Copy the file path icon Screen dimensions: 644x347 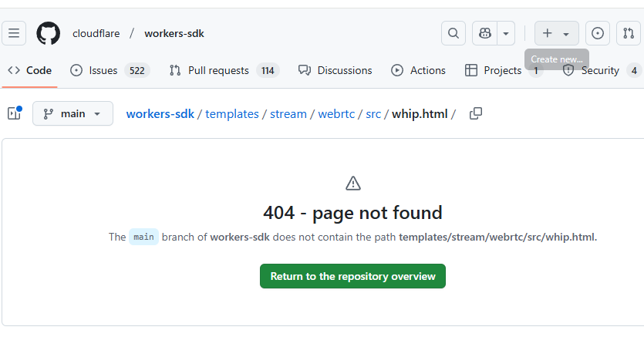[x=476, y=113]
